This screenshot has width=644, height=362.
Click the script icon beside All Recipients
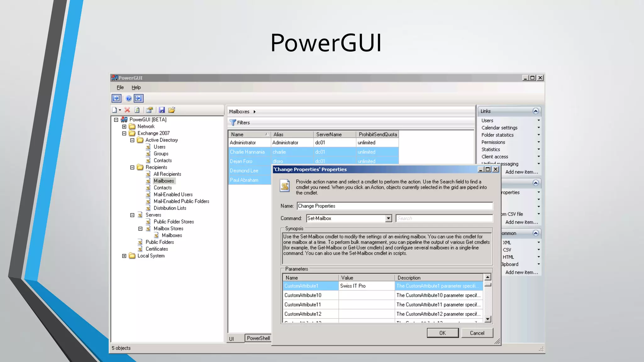click(x=148, y=174)
